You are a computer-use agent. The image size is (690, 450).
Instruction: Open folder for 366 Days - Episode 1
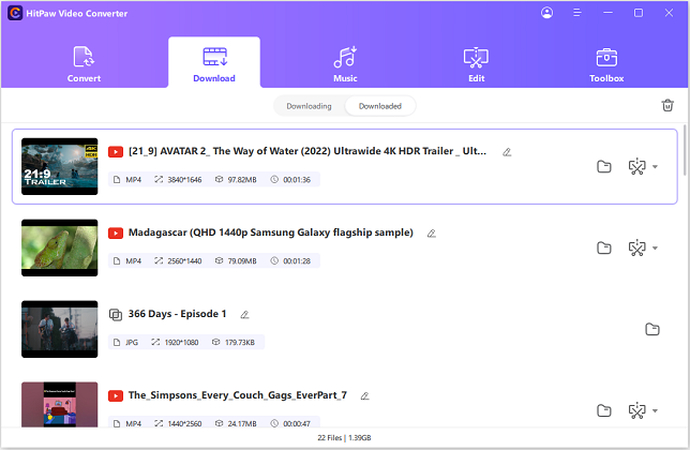tap(652, 329)
